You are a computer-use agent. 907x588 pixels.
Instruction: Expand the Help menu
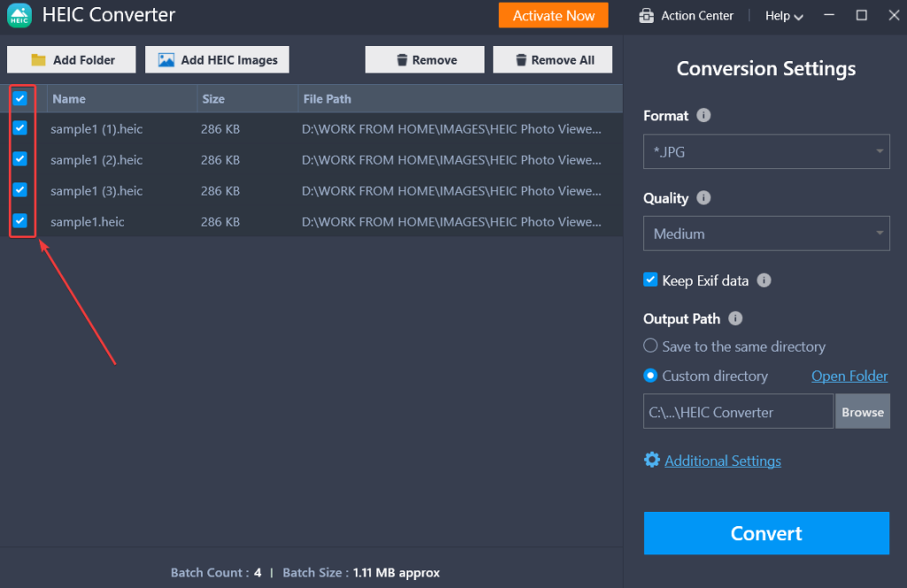pos(784,16)
